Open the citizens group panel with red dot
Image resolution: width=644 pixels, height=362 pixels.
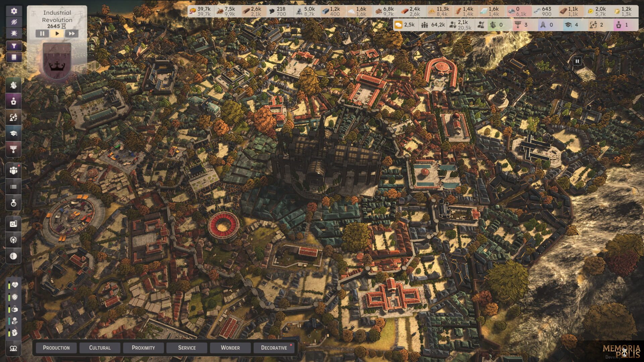(13, 170)
